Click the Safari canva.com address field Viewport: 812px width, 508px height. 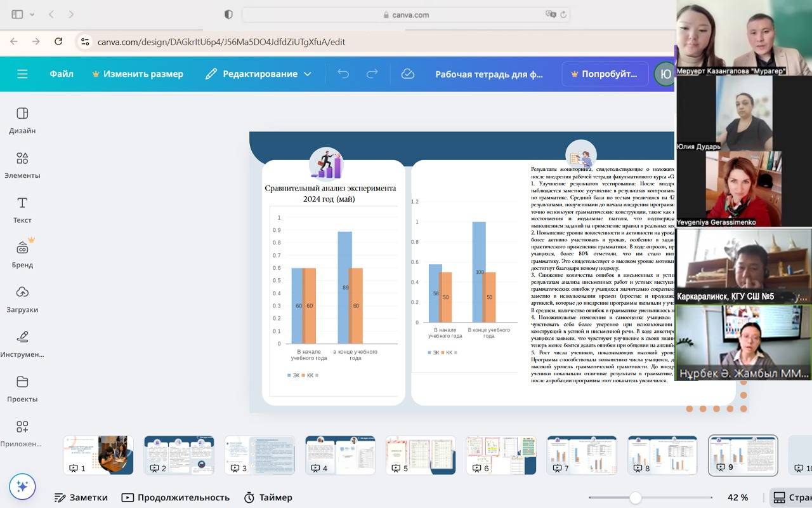pos(406,15)
